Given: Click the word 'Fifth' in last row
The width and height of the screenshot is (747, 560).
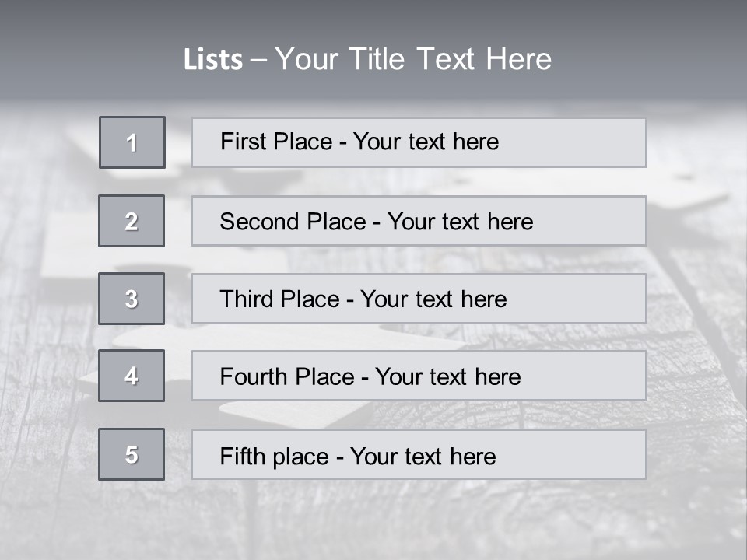Looking at the screenshot, I should coord(243,456).
